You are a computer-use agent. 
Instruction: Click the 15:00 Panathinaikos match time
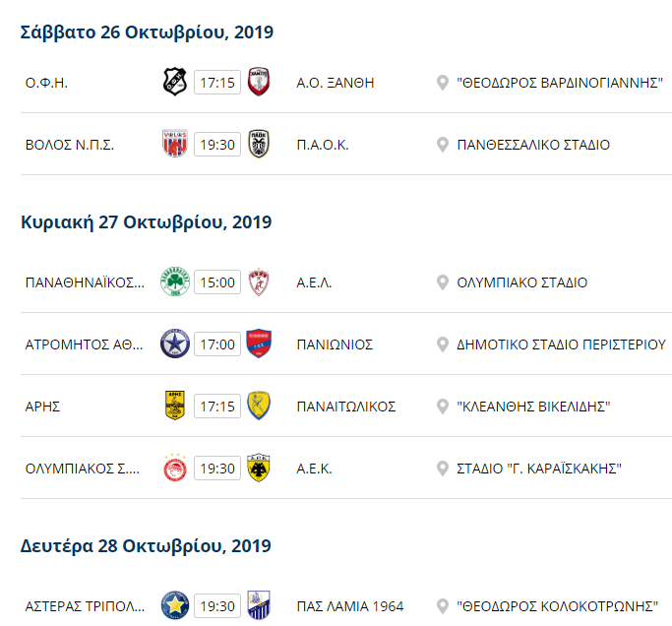(x=217, y=282)
